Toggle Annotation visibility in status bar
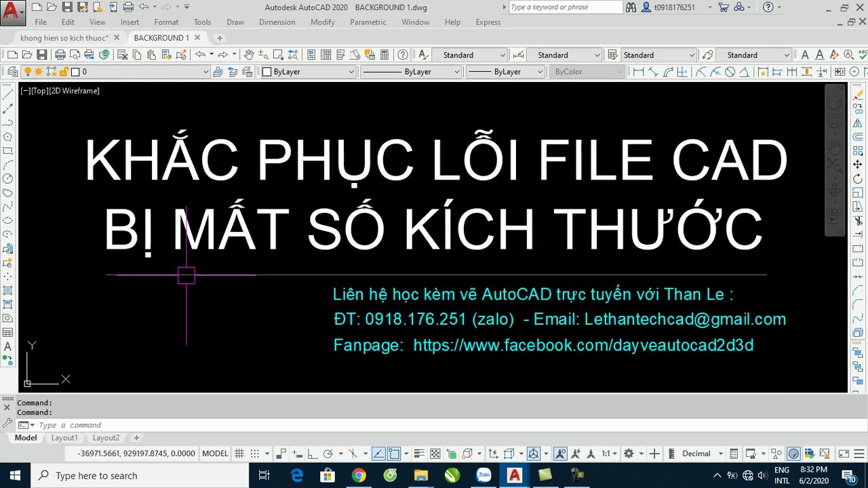The image size is (868, 488). click(x=560, y=453)
